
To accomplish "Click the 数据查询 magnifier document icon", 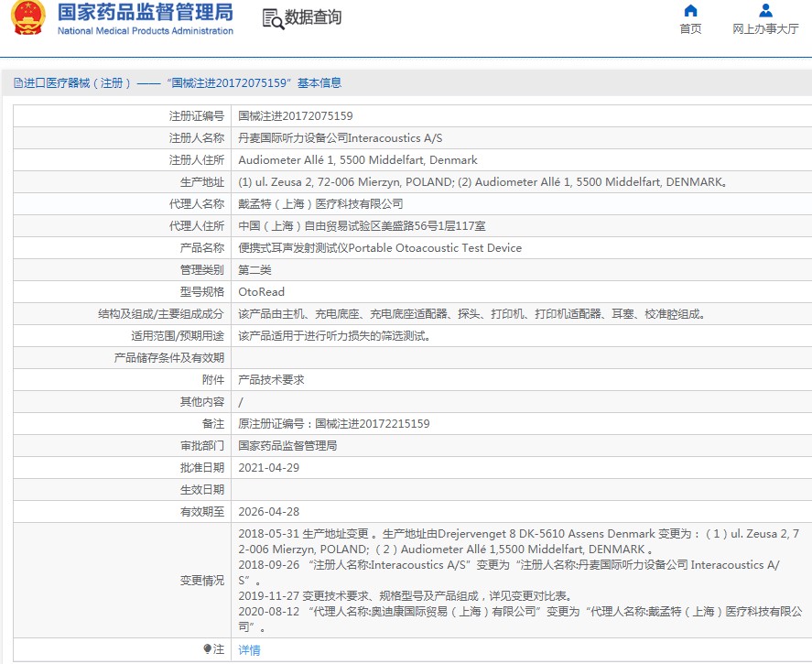I will click(x=273, y=18).
